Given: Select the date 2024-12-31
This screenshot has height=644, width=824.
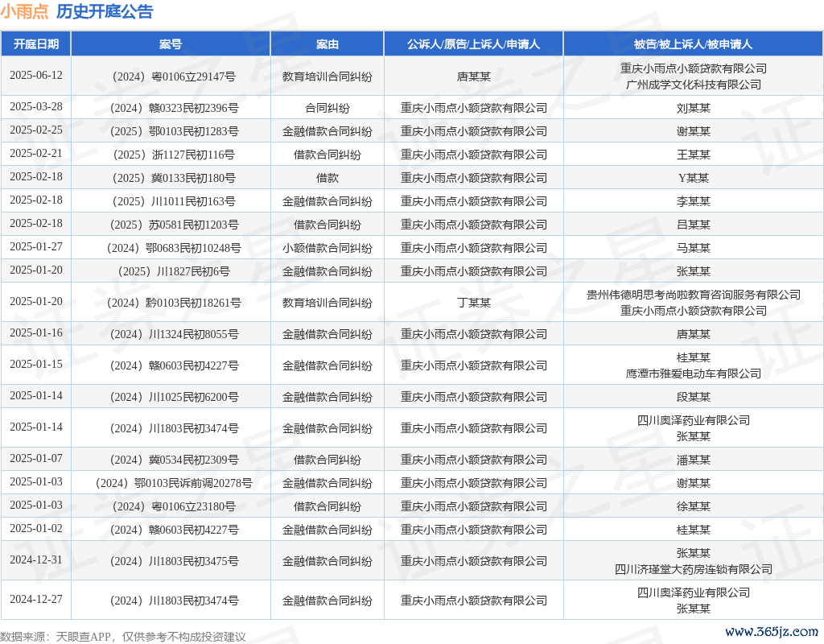Looking at the screenshot, I should pos(36,560).
